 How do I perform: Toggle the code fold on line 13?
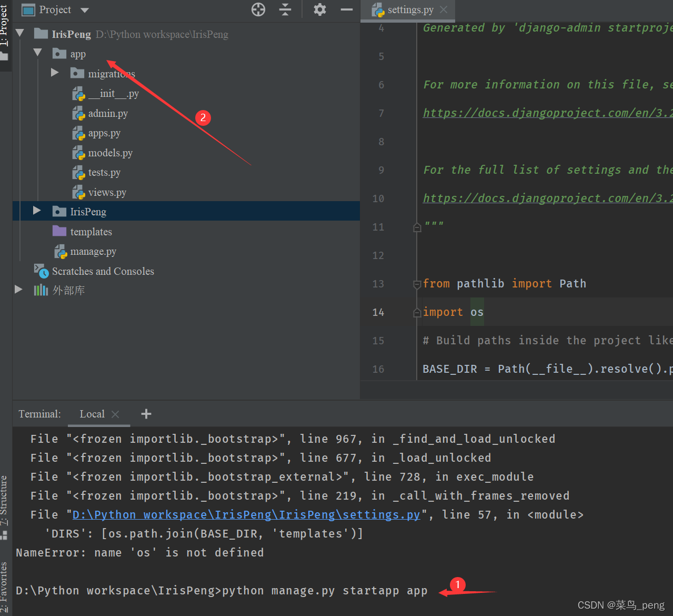(x=417, y=284)
